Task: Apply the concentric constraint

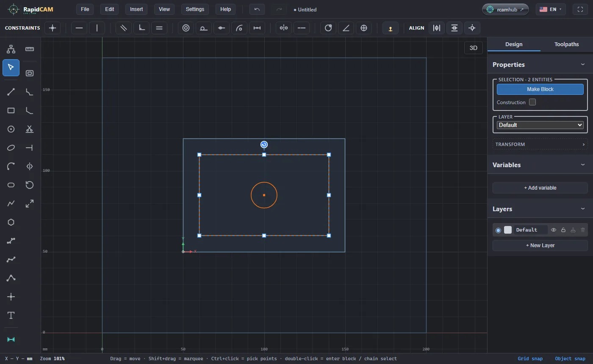Action: (x=186, y=28)
